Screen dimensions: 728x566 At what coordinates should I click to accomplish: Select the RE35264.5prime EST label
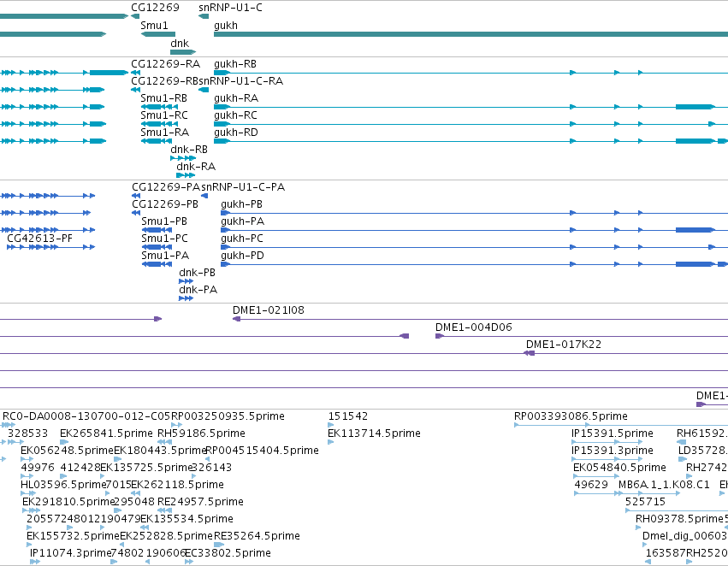point(257,537)
